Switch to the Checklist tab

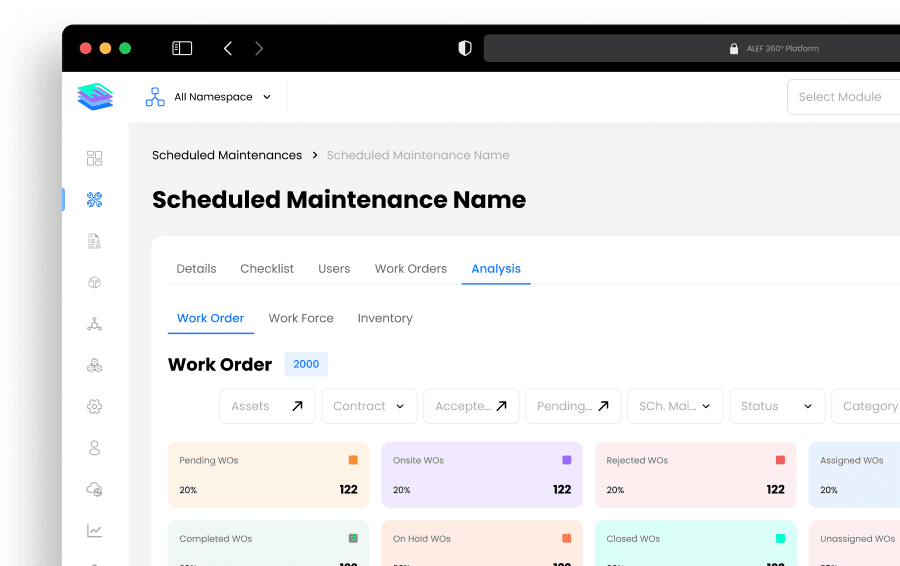(x=267, y=269)
